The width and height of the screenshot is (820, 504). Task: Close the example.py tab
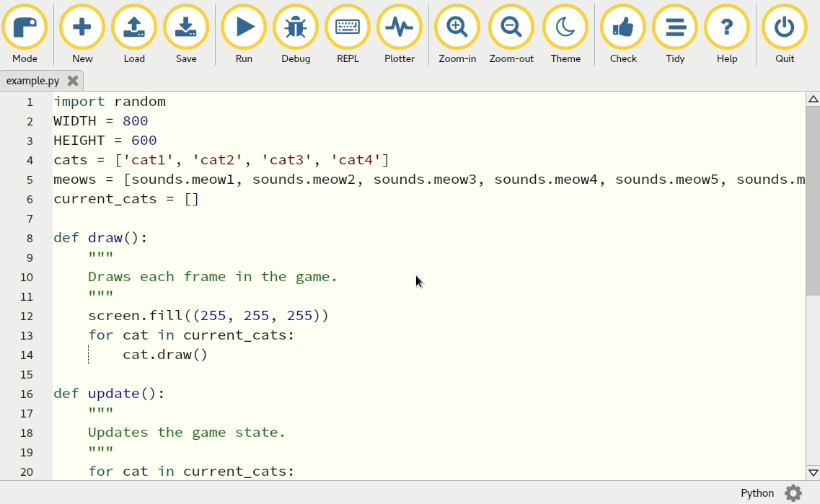click(73, 81)
